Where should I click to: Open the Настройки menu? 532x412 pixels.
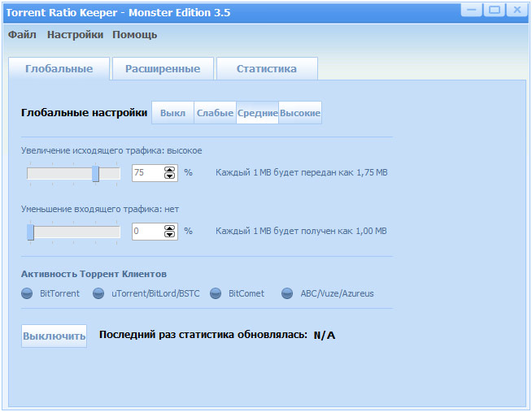click(75, 35)
